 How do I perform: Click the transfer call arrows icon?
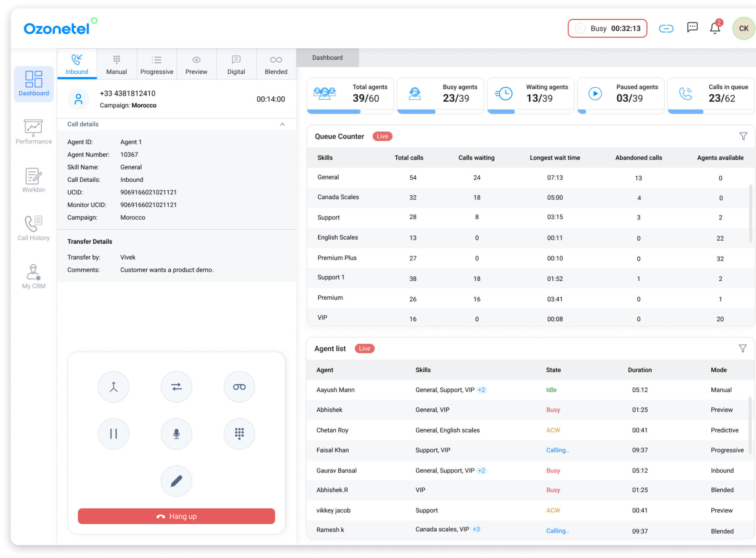coord(176,386)
